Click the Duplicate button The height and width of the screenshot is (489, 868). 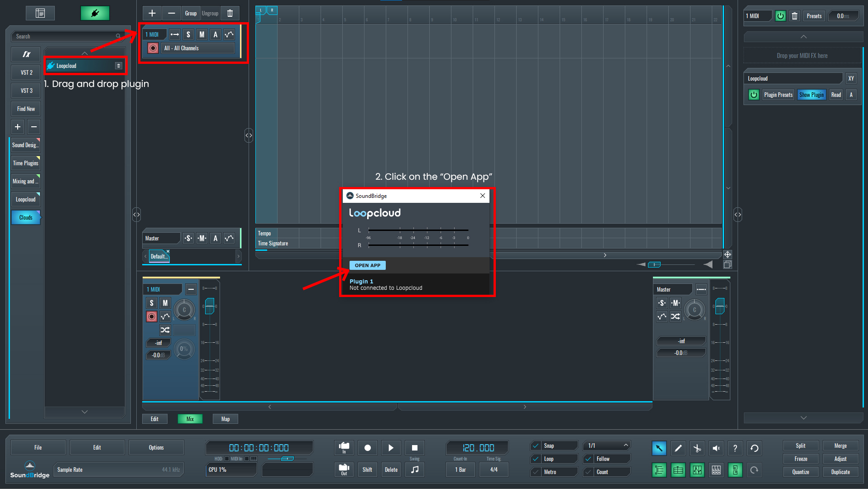click(x=840, y=472)
